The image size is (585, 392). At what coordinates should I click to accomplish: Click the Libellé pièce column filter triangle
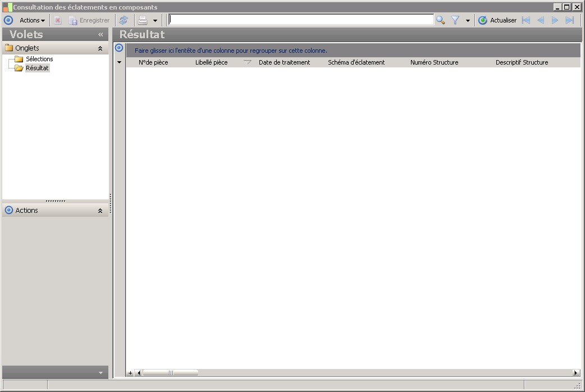pyautogui.click(x=248, y=62)
